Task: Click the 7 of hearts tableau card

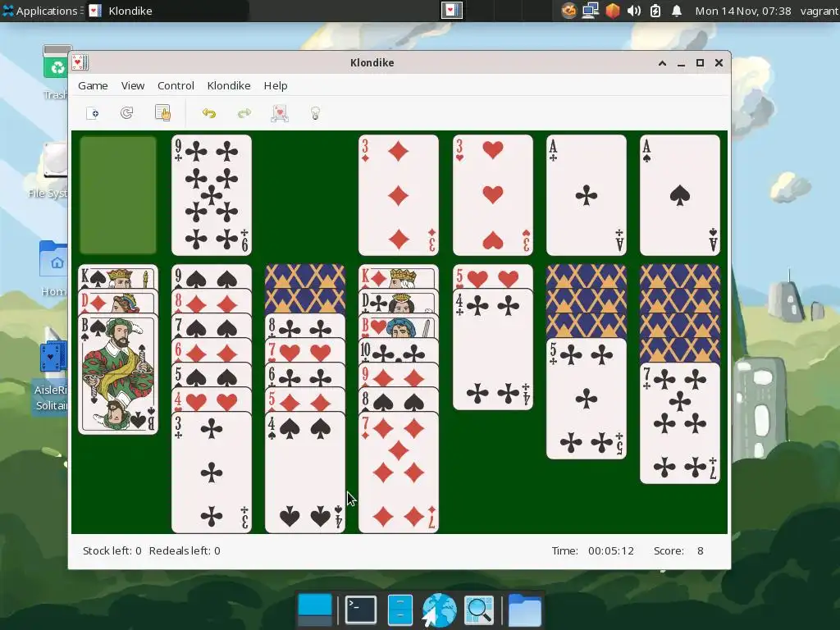Action: [305, 351]
